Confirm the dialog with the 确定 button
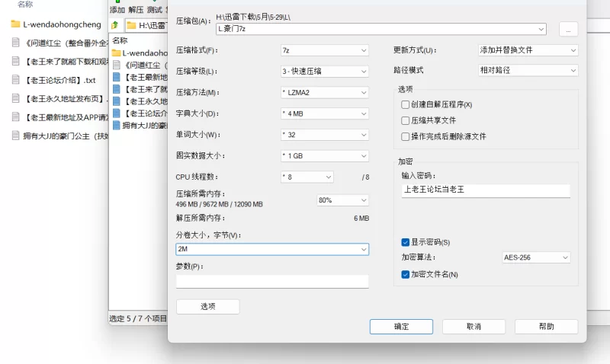The image size is (610, 364). pyautogui.click(x=401, y=327)
